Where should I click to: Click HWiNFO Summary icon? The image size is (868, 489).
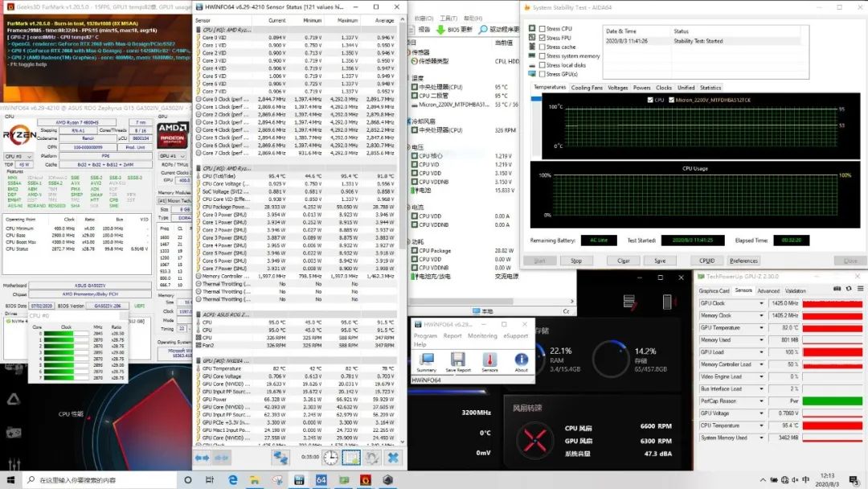[x=426, y=360]
